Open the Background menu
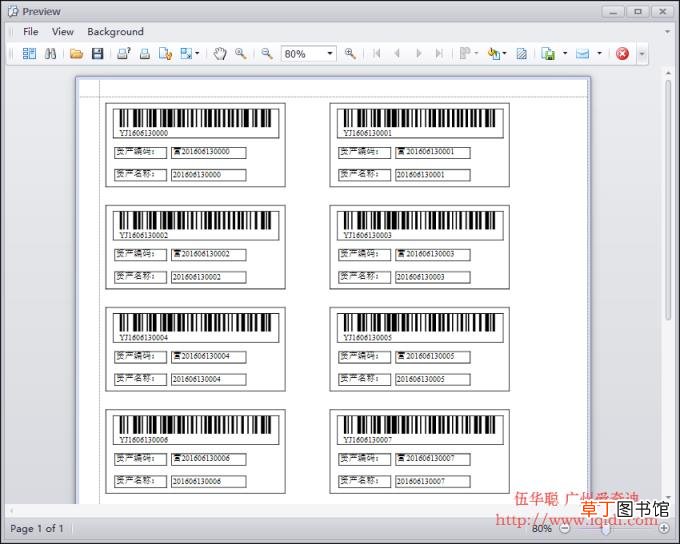The height and width of the screenshot is (544, 680). pyautogui.click(x=115, y=32)
